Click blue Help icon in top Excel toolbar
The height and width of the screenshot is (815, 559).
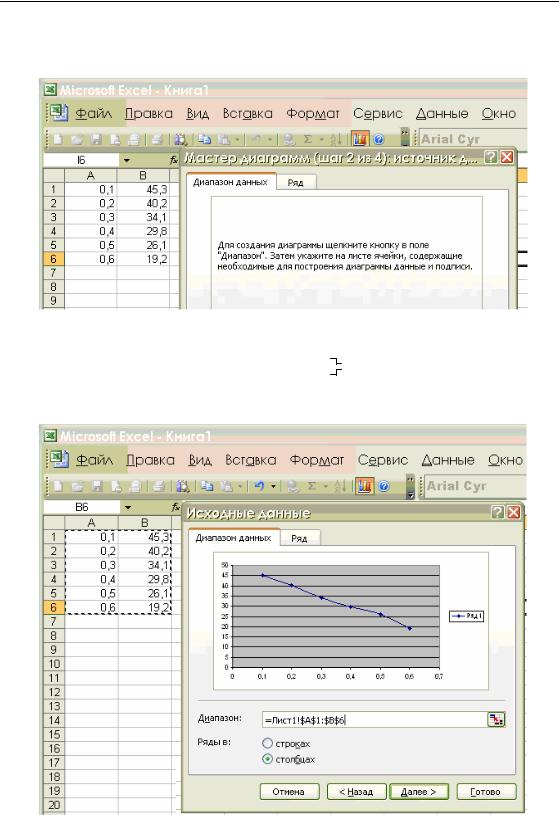(x=379, y=139)
